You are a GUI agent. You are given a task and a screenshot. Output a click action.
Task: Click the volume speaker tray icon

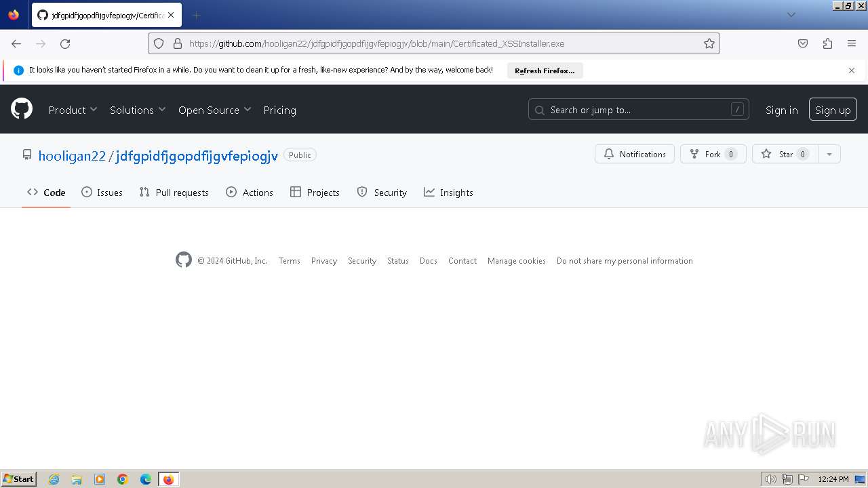[x=770, y=479]
